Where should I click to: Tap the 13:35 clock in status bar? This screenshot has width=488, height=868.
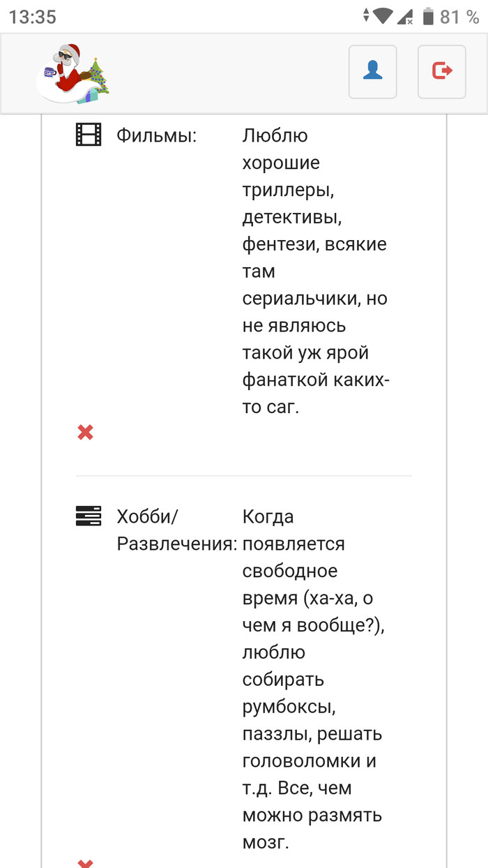(x=33, y=17)
